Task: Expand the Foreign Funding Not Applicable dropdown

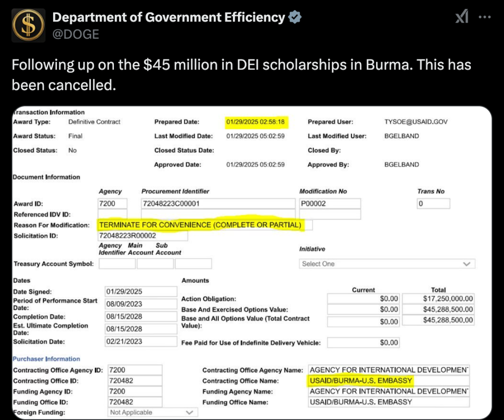Action: pos(153,412)
